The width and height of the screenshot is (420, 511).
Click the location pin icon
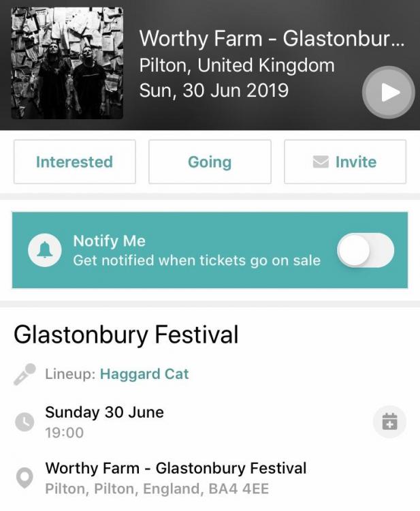point(25,478)
